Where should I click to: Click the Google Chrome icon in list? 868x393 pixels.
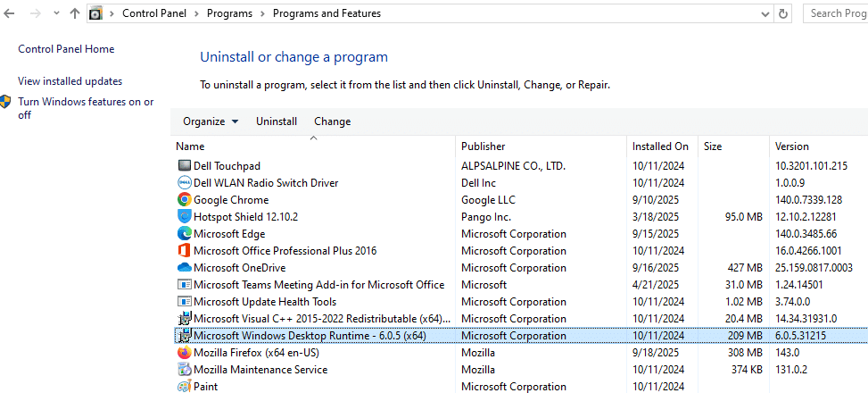point(185,200)
